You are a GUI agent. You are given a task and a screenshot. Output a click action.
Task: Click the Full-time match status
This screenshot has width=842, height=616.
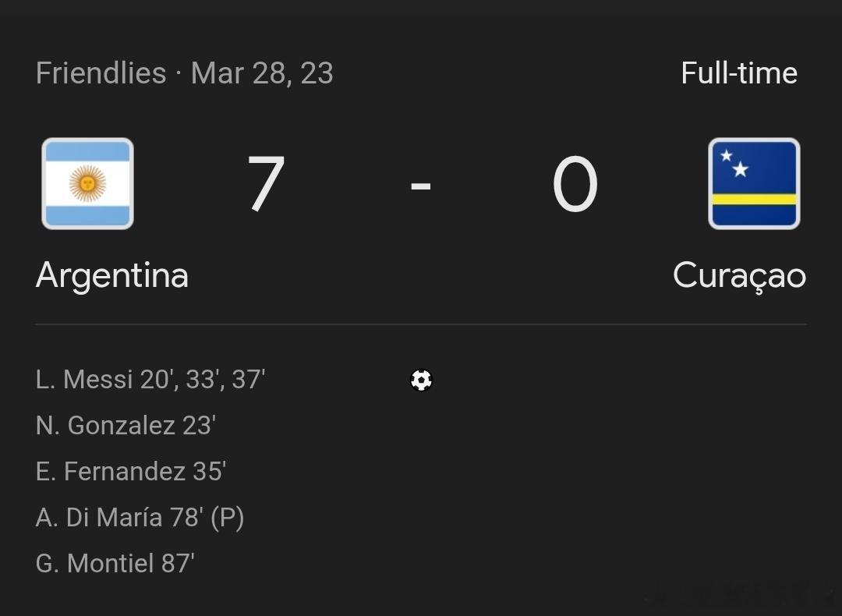coord(738,73)
